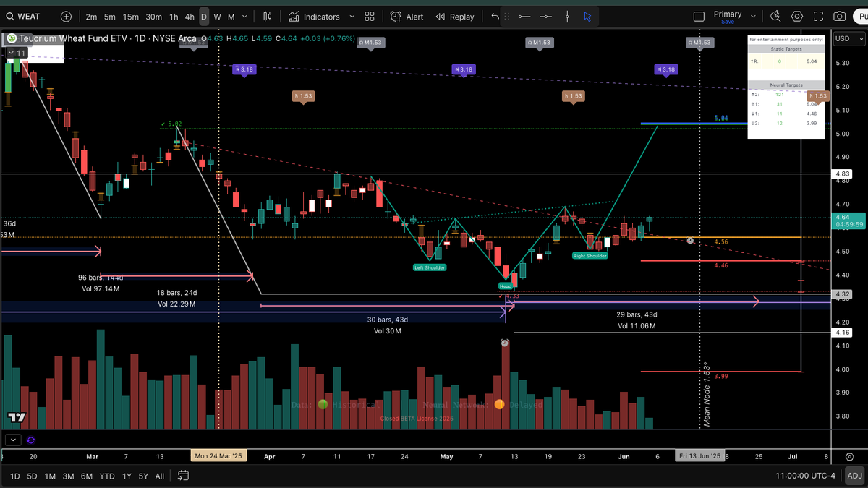Choose the 4h timeframe
Image resolution: width=868 pixels, height=488 pixels.
[190, 17]
